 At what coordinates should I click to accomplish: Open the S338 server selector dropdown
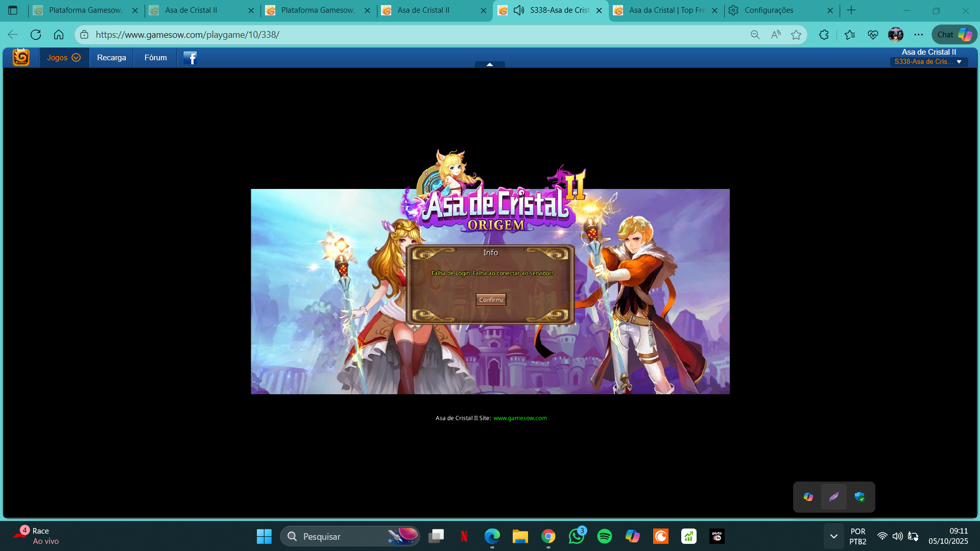point(928,62)
